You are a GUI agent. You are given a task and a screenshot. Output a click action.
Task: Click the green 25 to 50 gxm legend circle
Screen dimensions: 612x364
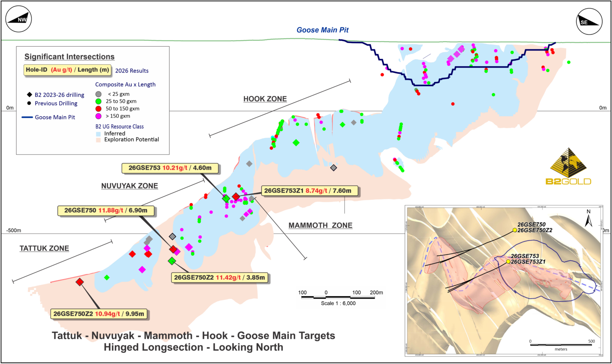(98, 101)
